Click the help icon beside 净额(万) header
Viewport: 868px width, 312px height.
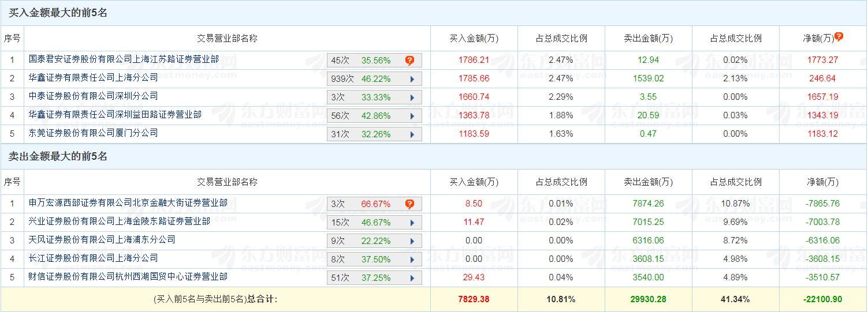click(x=839, y=36)
